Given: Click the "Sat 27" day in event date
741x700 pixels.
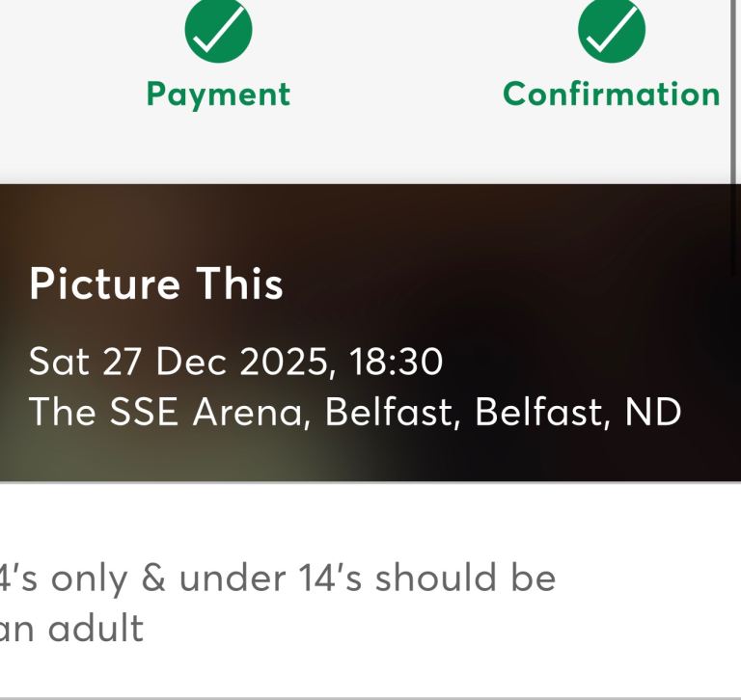Looking at the screenshot, I should (85, 362).
